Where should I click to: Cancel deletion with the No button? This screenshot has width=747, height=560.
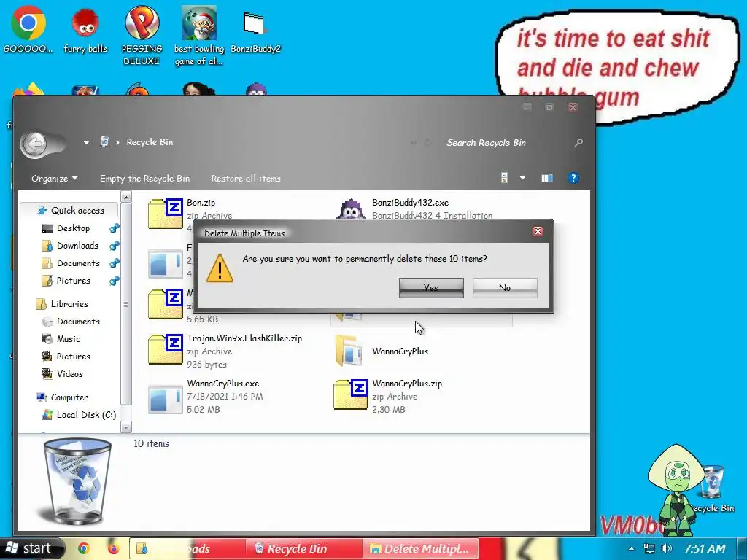505,287
